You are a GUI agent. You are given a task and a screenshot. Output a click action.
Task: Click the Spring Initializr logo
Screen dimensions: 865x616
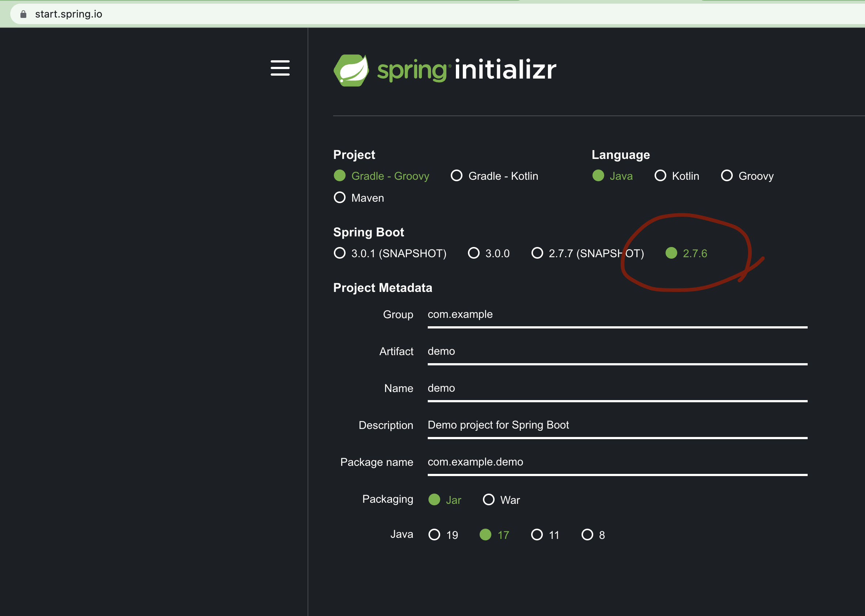pyautogui.click(x=445, y=70)
